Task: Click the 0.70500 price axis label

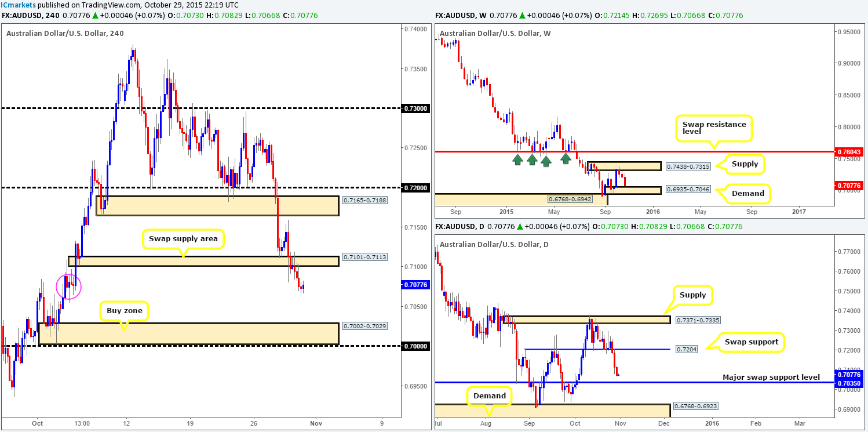Action: click(415, 307)
